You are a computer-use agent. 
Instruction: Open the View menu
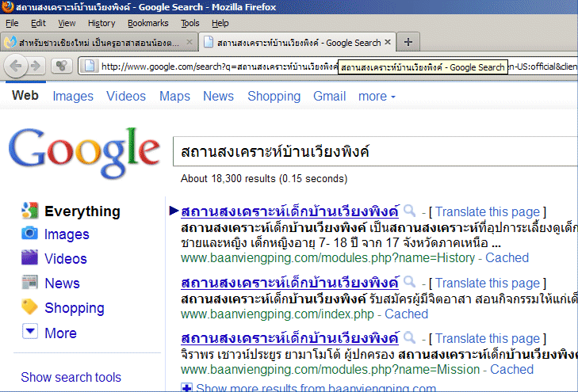pos(67,23)
